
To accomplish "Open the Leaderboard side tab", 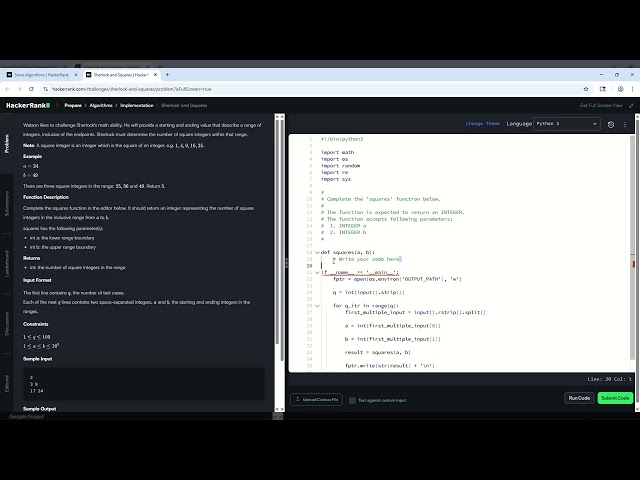I will tap(7, 264).
